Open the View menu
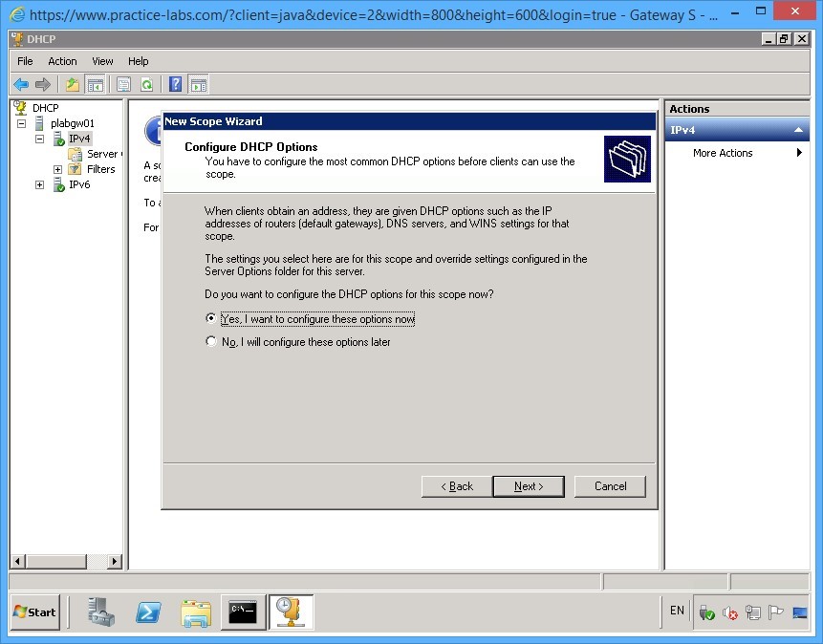Image resolution: width=823 pixels, height=644 pixels. click(x=101, y=60)
